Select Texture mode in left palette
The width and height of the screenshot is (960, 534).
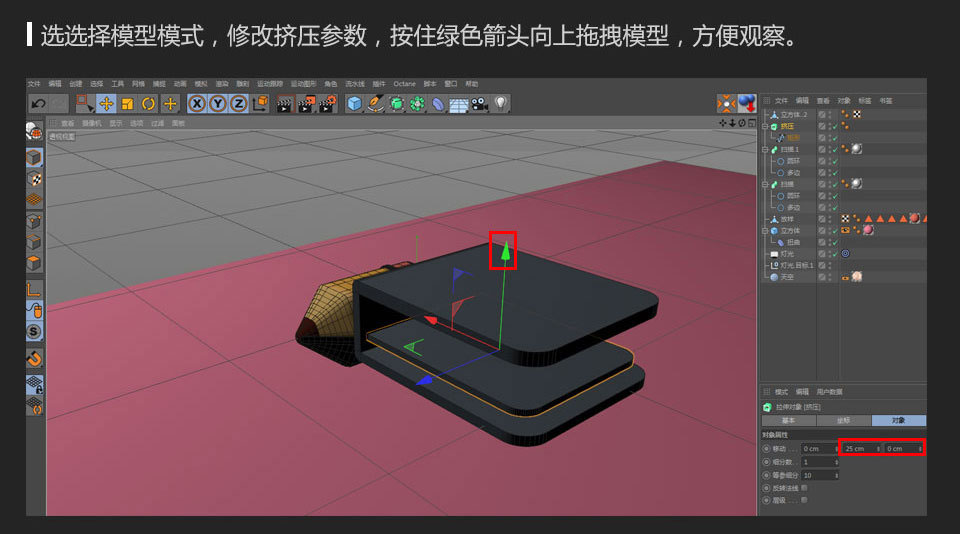pos(34,179)
